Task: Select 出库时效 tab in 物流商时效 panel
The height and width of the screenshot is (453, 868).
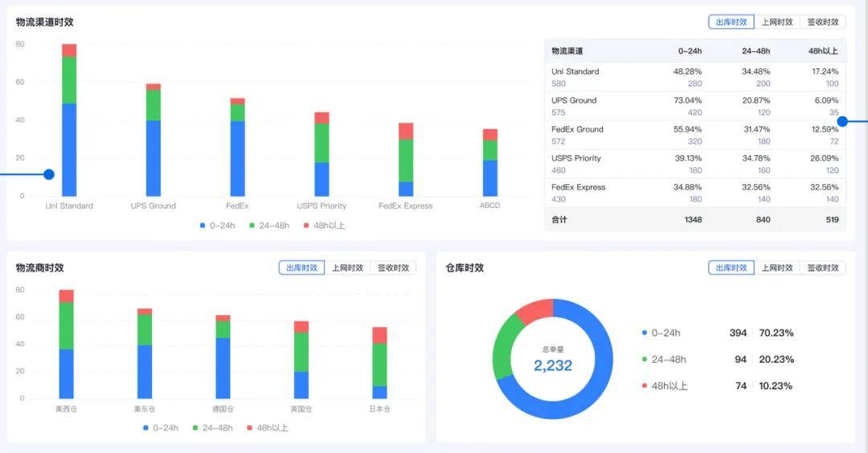Action: click(x=301, y=267)
